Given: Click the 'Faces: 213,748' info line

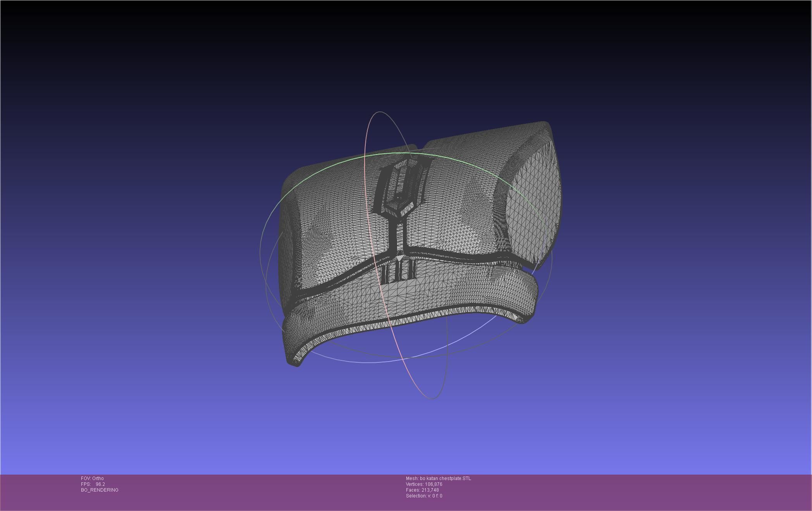Looking at the screenshot, I should [x=422, y=490].
